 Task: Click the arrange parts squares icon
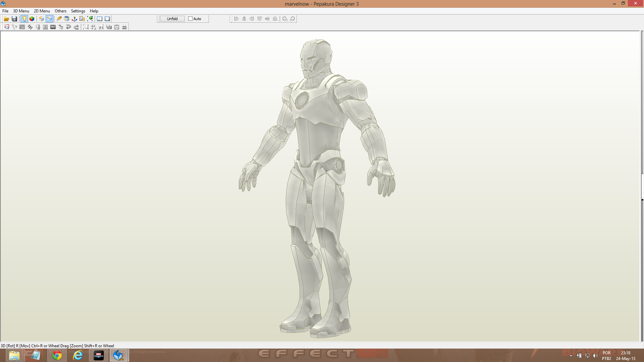coord(94,27)
